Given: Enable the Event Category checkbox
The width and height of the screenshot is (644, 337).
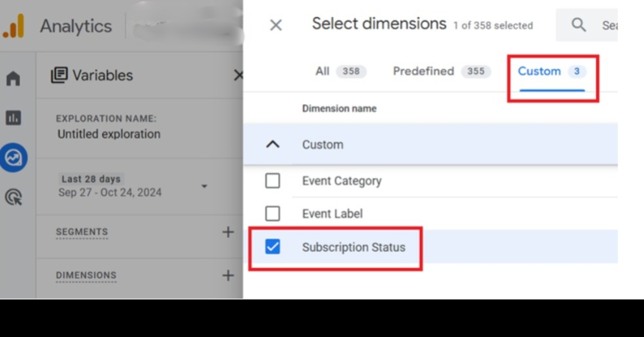Looking at the screenshot, I should click(x=273, y=181).
